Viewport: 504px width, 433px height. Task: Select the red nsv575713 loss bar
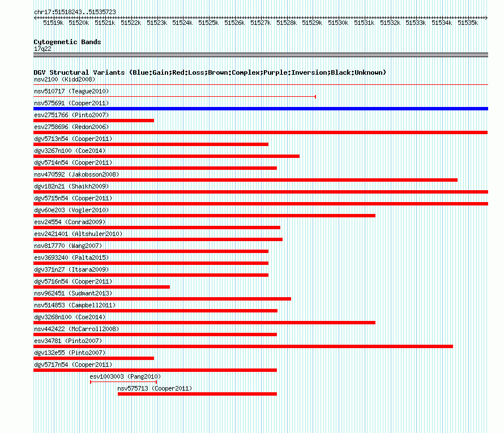198,394
